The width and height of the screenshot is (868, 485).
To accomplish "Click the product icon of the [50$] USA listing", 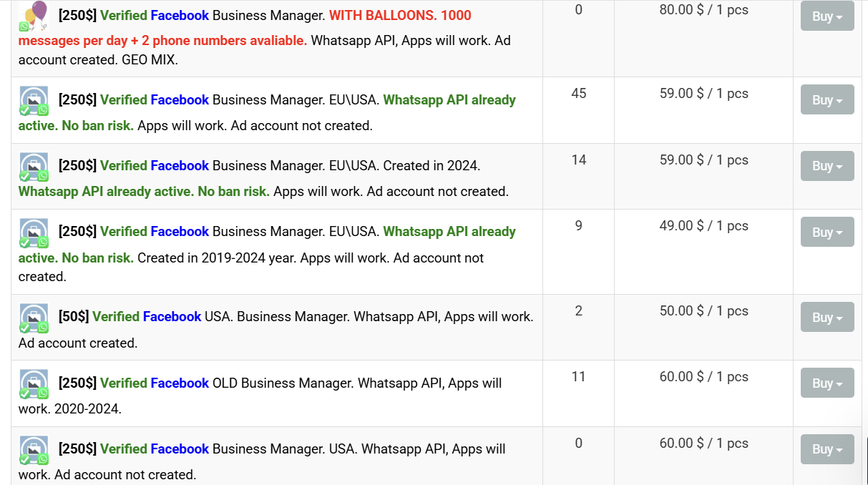I will 34,318.
